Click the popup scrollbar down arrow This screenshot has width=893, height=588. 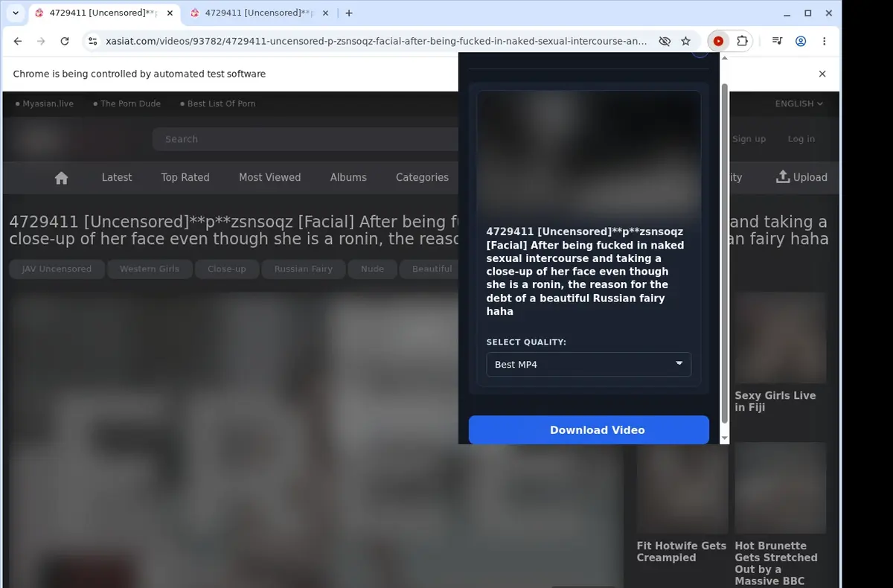(x=725, y=439)
